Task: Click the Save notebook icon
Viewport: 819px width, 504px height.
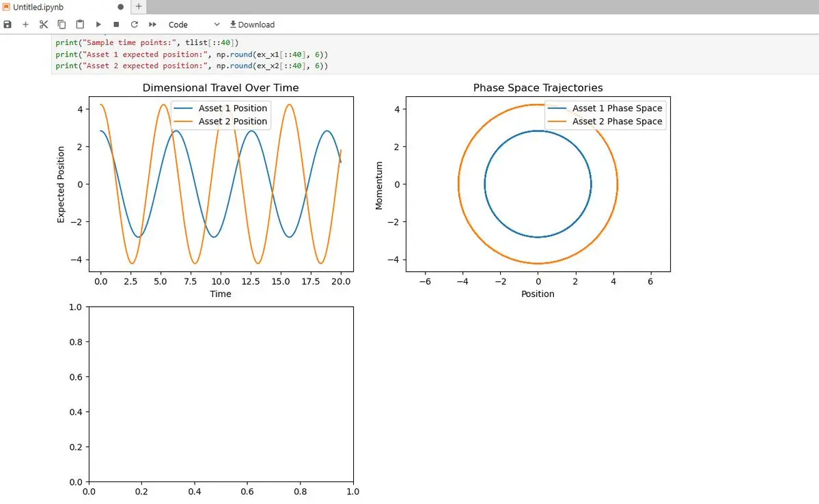Action: [x=8, y=25]
